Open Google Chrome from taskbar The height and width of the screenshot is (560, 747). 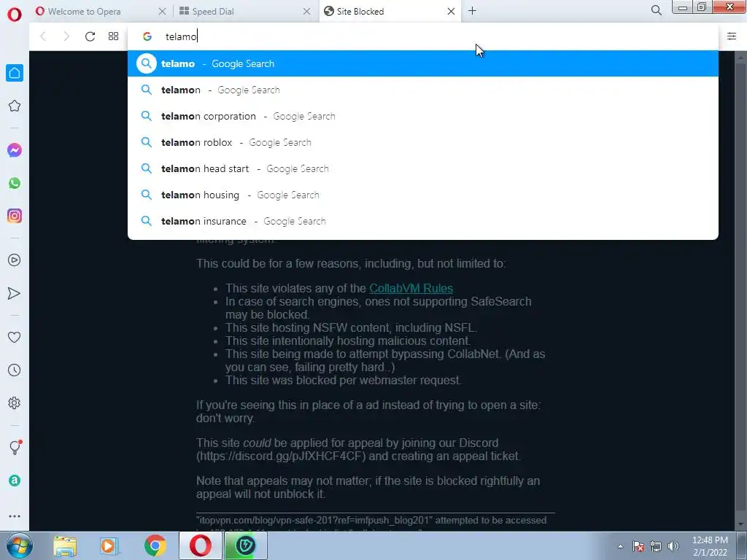pos(155,546)
